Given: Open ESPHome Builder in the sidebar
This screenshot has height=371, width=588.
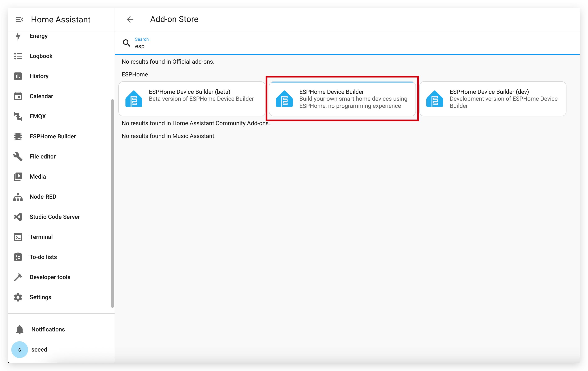Looking at the screenshot, I should (x=61, y=136).
